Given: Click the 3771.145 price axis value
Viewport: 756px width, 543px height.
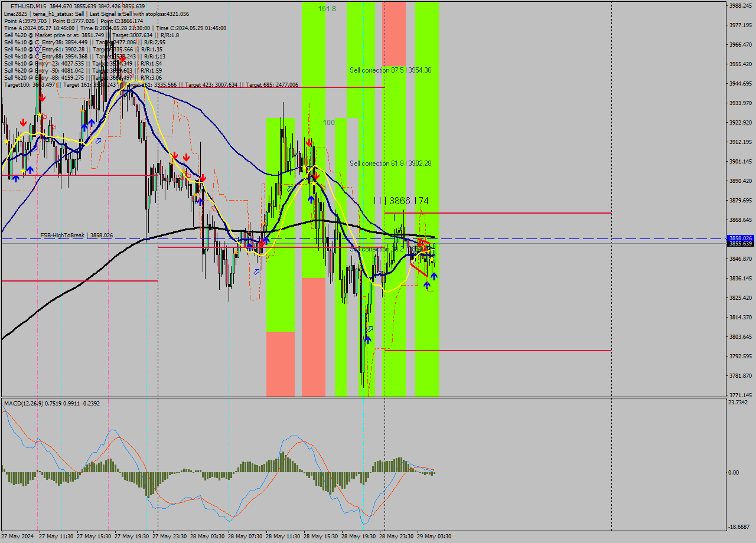Looking at the screenshot, I should pyautogui.click(x=740, y=395).
